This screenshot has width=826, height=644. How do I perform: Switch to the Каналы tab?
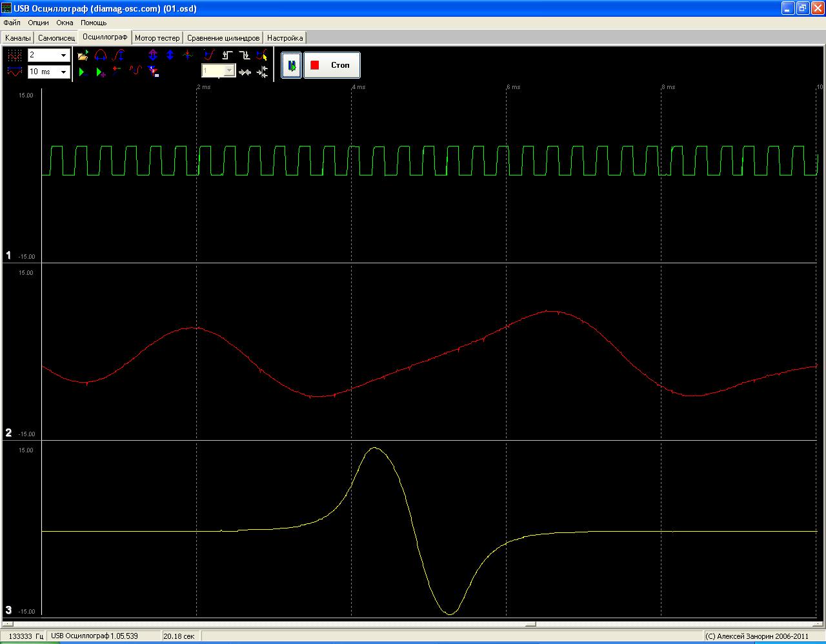click(x=17, y=38)
